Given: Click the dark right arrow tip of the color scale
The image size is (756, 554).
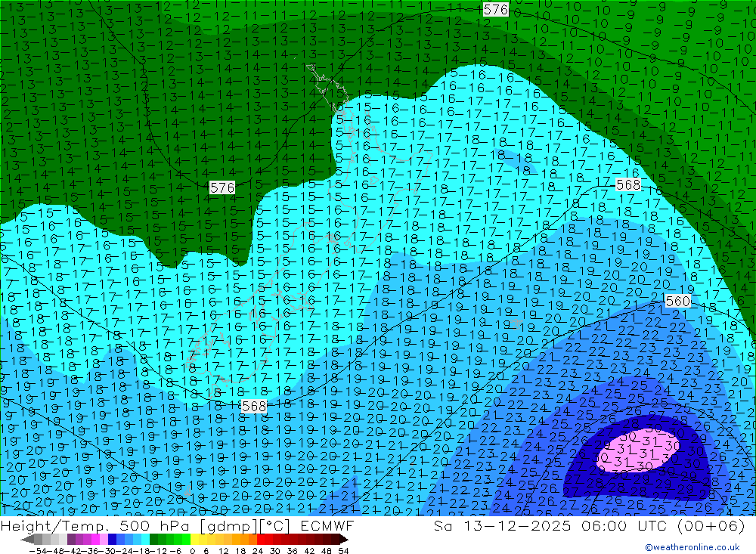Looking at the screenshot, I should [x=344, y=539].
